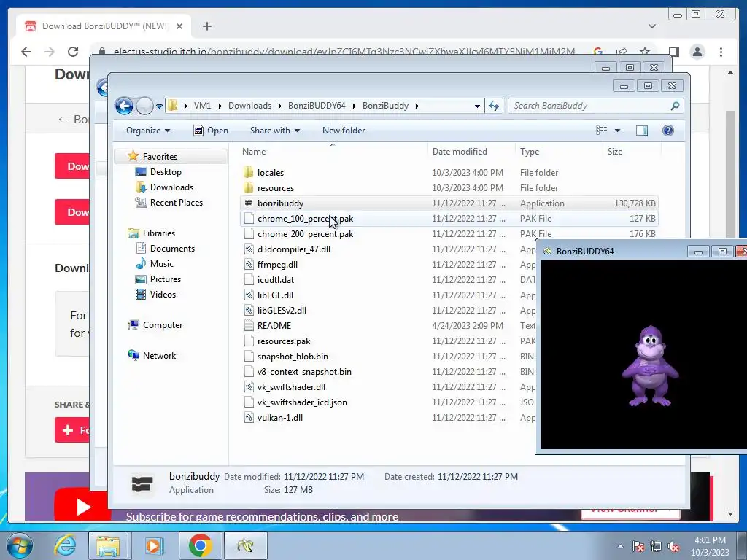Image resolution: width=747 pixels, height=560 pixels.
Task: Toggle the preview pane
Action: tap(642, 131)
